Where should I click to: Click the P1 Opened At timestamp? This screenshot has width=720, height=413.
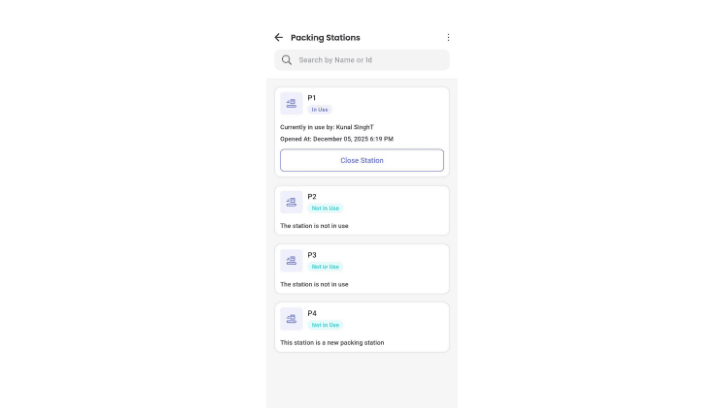pyautogui.click(x=337, y=139)
